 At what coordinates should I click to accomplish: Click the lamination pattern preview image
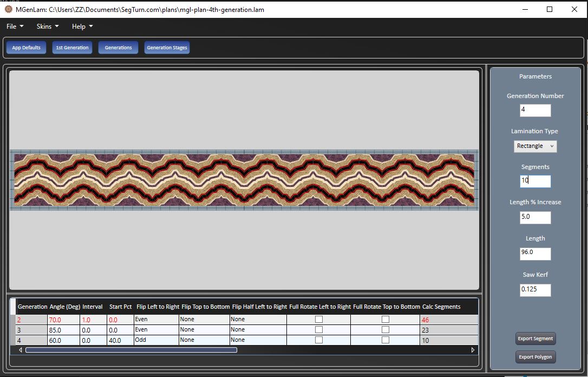point(244,180)
